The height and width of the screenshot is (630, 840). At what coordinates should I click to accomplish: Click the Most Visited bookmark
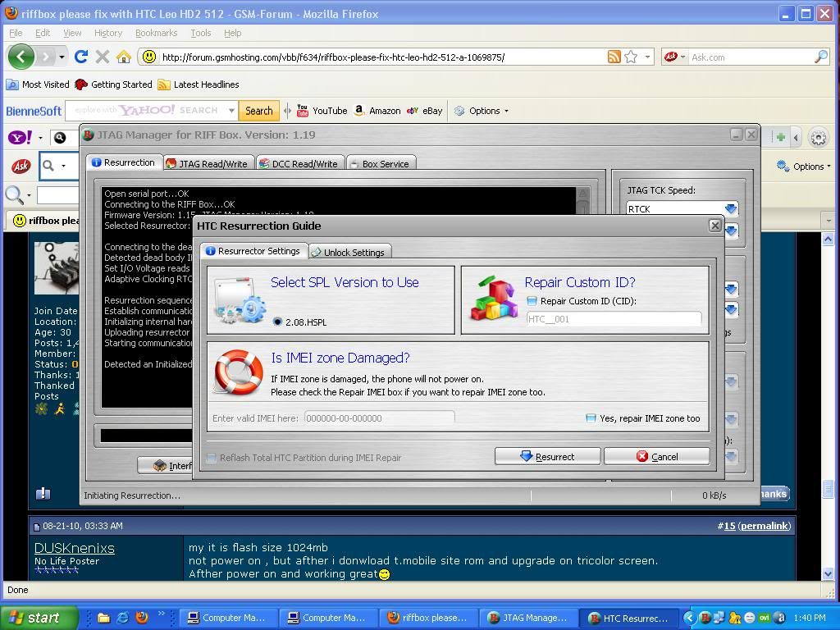coord(38,84)
